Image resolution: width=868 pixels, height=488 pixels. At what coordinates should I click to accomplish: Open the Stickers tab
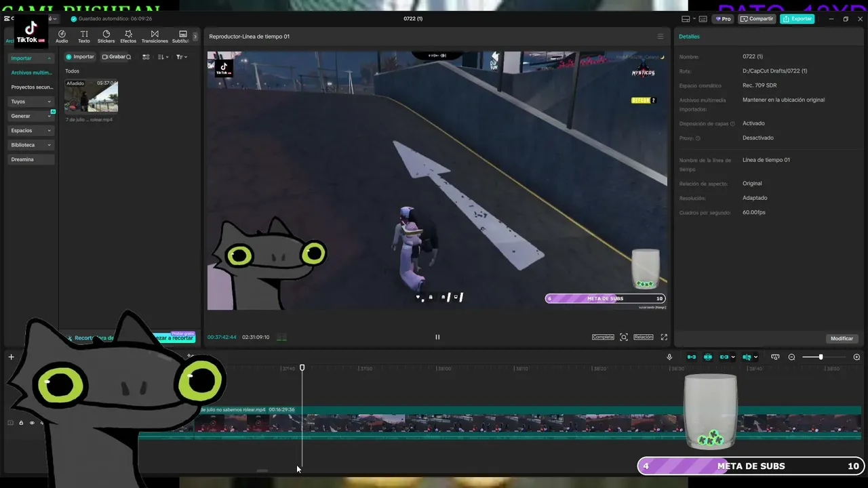pyautogui.click(x=106, y=37)
